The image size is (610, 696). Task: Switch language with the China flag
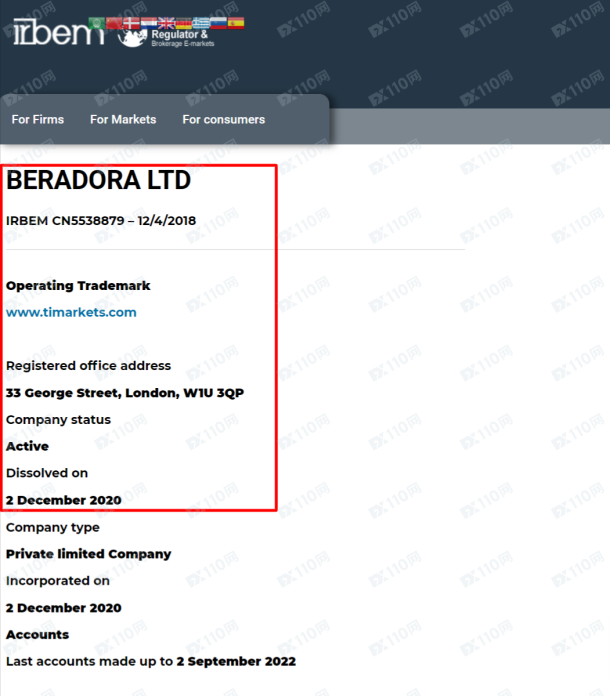(114, 23)
